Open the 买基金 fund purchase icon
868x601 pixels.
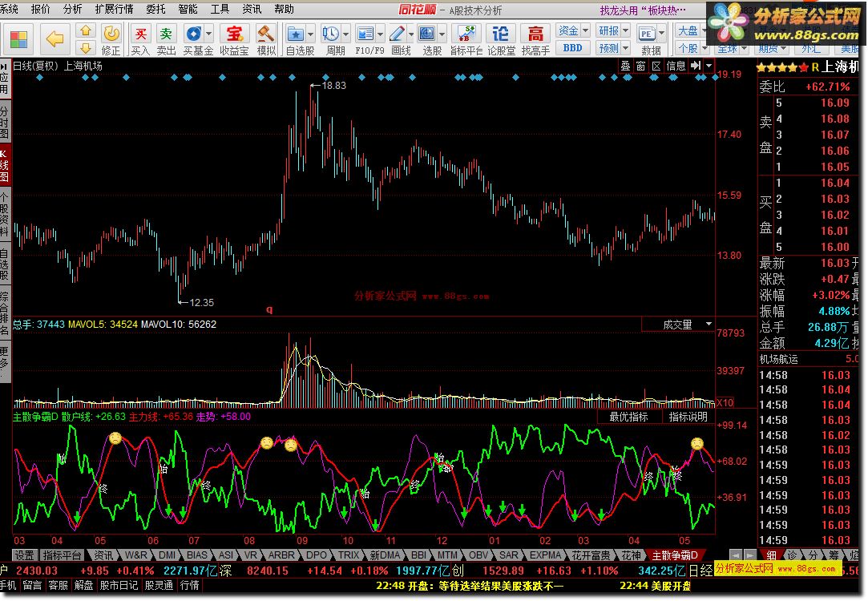pos(193,34)
